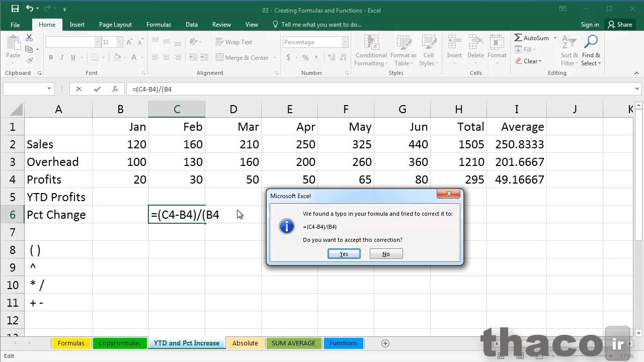This screenshot has width=644, height=362.
Task: Click the Percent Style icon
Action: (305, 58)
